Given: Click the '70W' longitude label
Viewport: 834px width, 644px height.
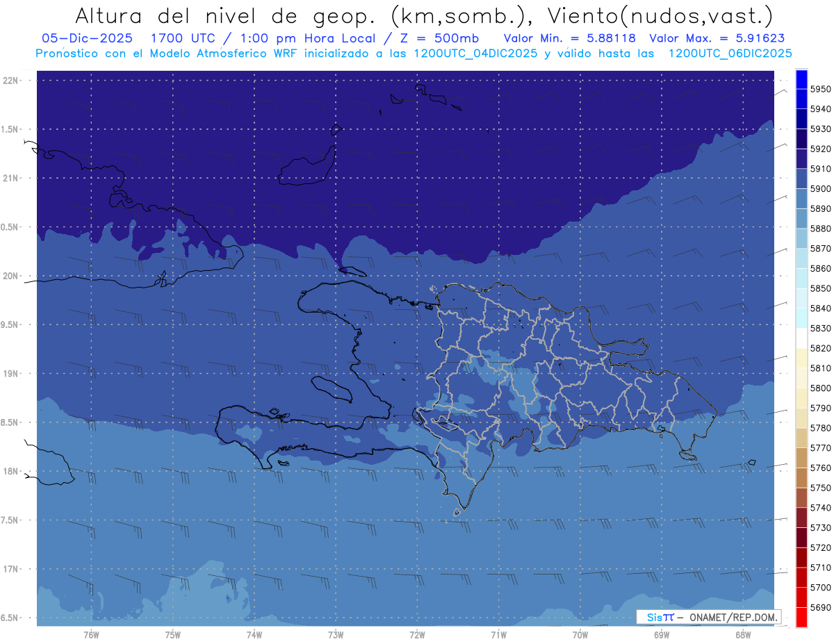Looking at the screenshot, I should tap(580, 634).
